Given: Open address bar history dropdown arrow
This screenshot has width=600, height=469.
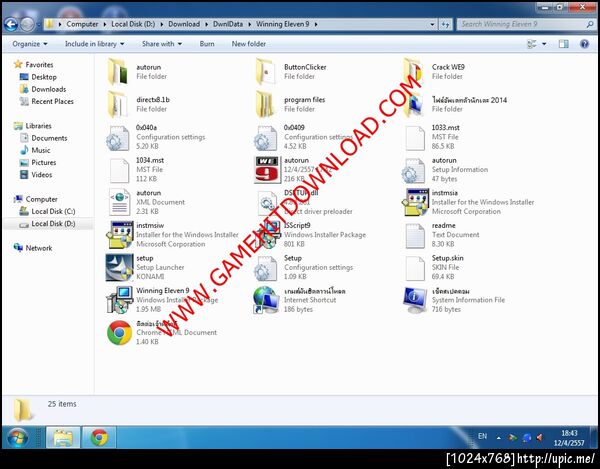Looking at the screenshot, I should [x=432, y=24].
